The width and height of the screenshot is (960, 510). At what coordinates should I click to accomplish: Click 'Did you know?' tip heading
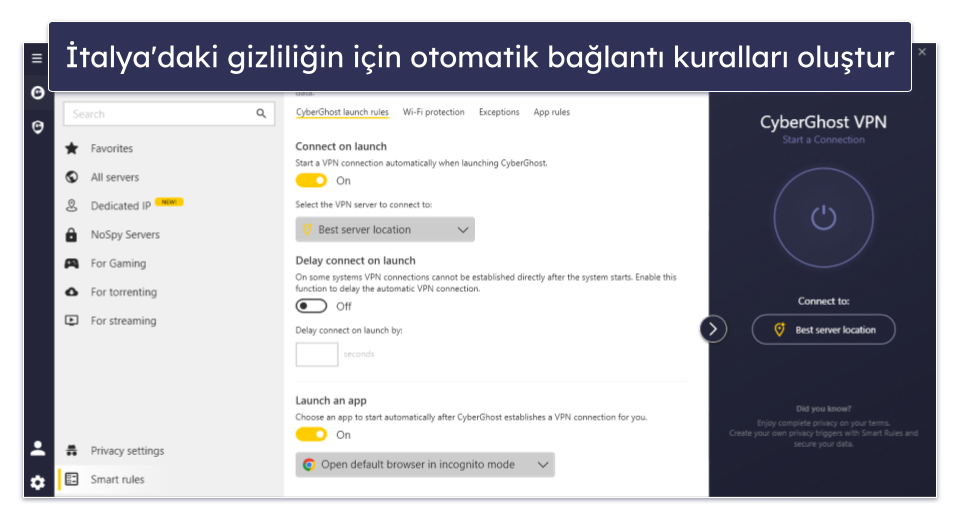click(x=823, y=409)
